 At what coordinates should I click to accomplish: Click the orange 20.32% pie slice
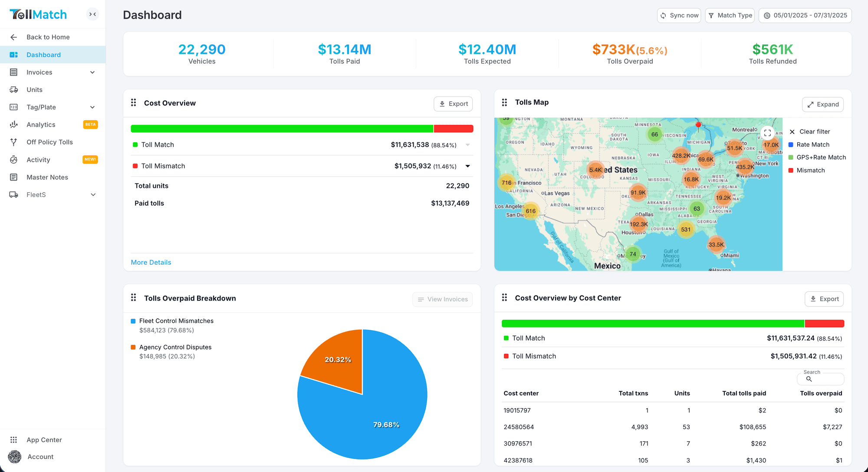point(339,360)
